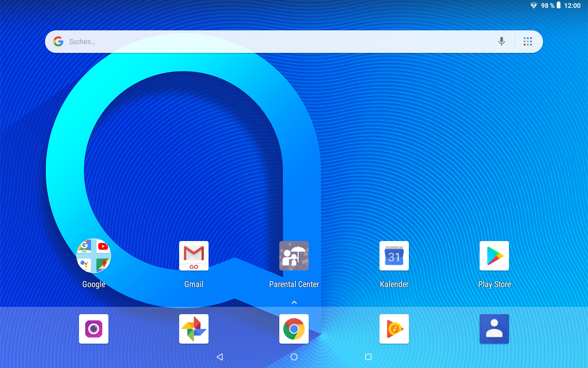The height and width of the screenshot is (368, 588).
Task: Tap the Google voice search microphone
Action: (x=502, y=41)
